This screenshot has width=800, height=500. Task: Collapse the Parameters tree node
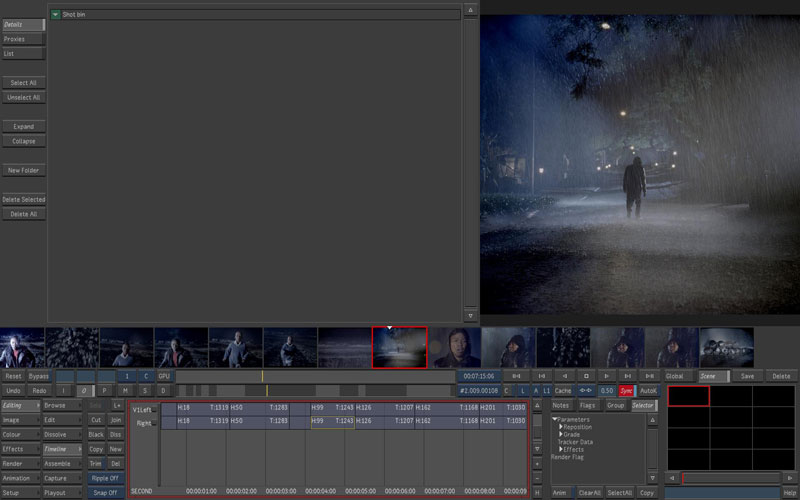click(555, 419)
